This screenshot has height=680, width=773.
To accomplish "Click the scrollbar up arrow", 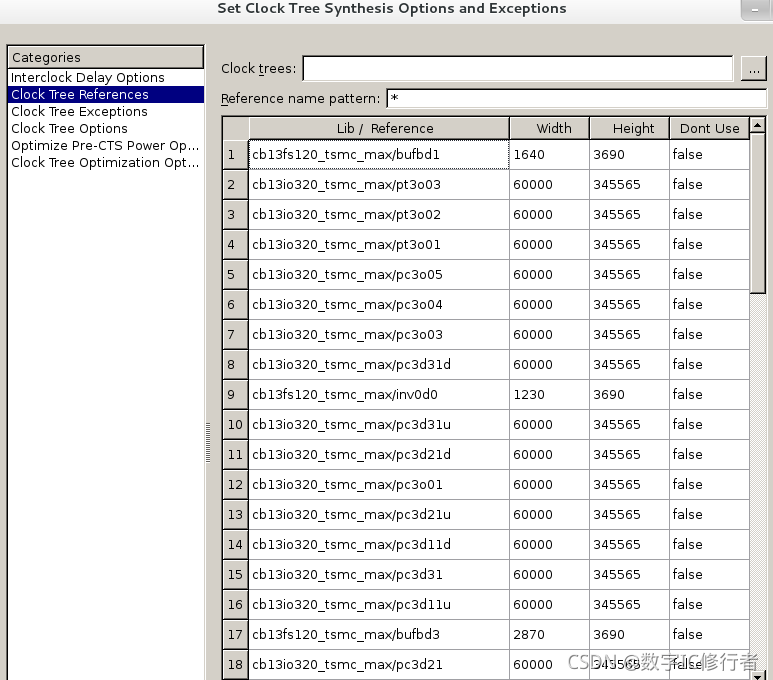I will point(758,125).
